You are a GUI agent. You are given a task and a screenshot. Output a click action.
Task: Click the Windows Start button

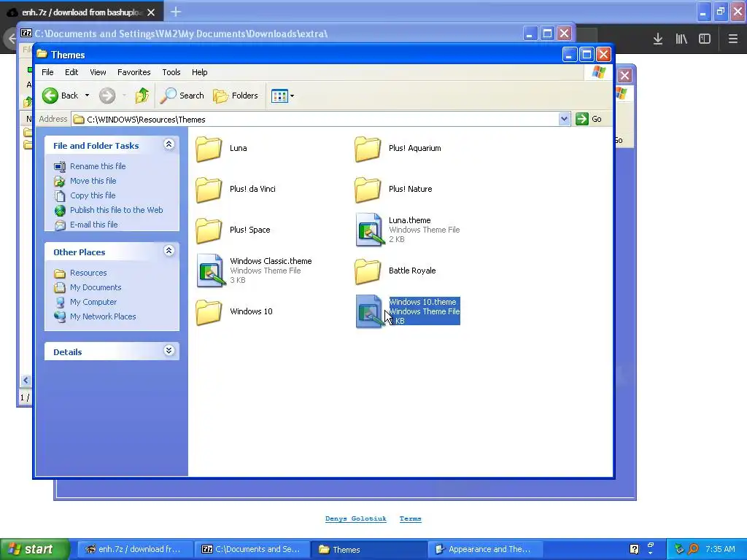pos(34,549)
